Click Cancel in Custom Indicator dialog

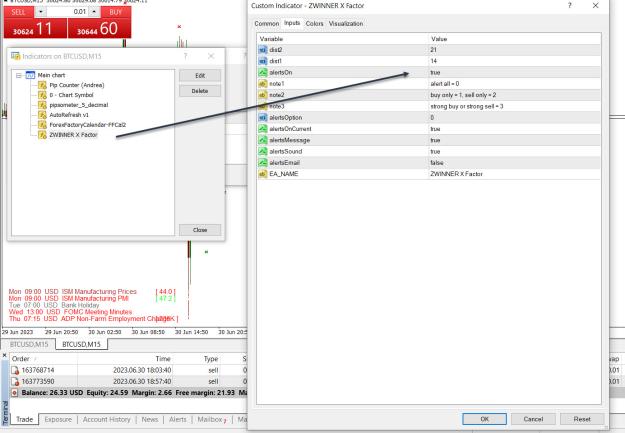click(x=533, y=419)
